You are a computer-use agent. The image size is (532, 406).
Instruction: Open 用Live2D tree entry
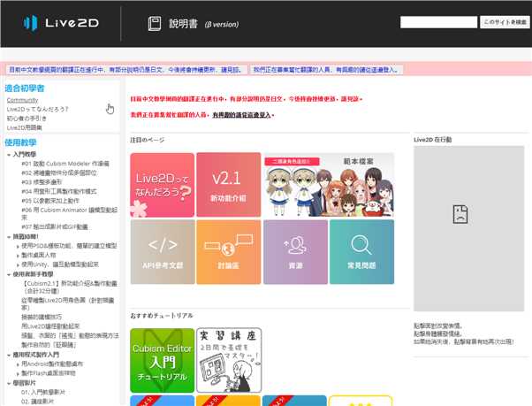pyautogui.click(x=50, y=326)
